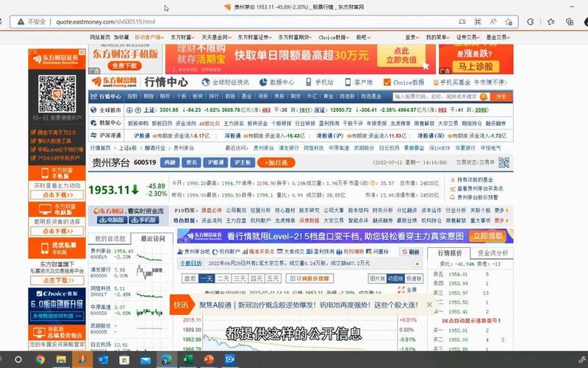Expand the 天天基金网 dropdown menu
The width and height of the screenshot is (588, 368).
click(x=216, y=38)
